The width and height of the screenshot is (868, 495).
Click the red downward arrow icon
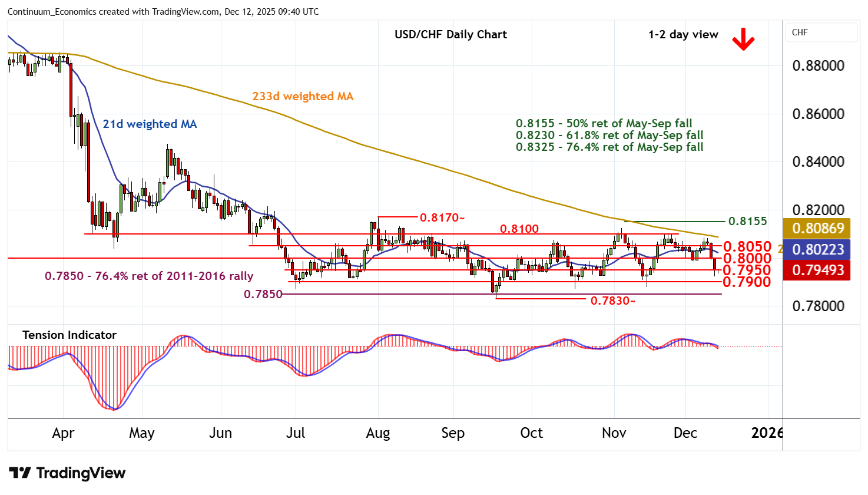tap(743, 39)
